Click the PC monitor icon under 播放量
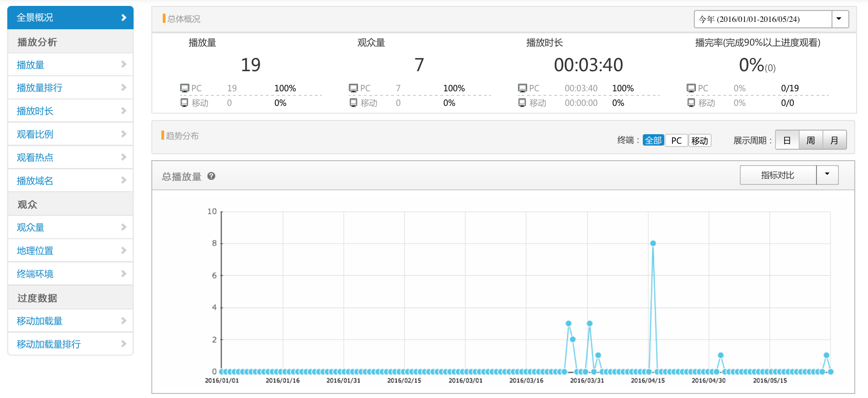The width and height of the screenshot is (868, 398). [185, 88]
